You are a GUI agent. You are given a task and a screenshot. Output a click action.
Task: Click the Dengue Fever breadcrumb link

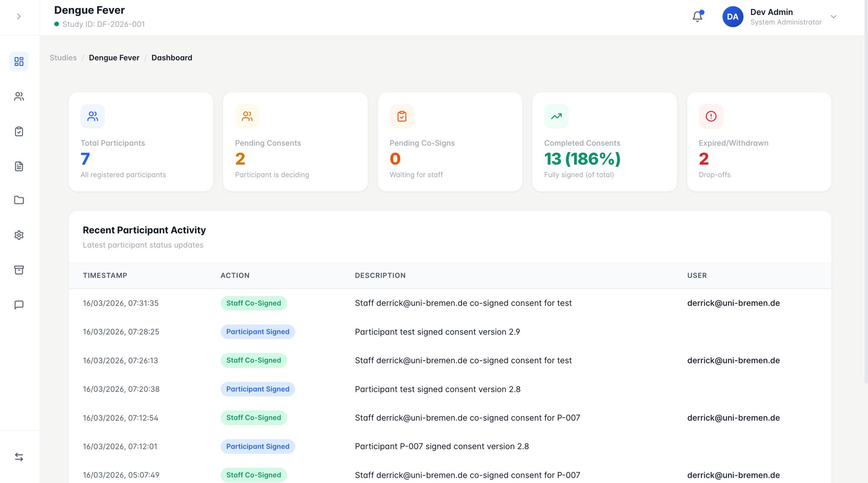(114, 58)
